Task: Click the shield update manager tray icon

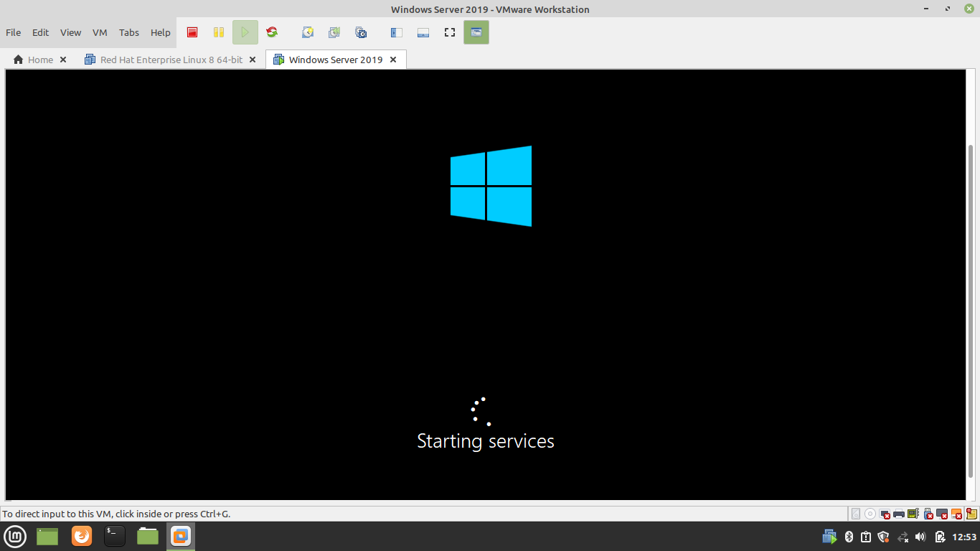Action: click(884, 537)
